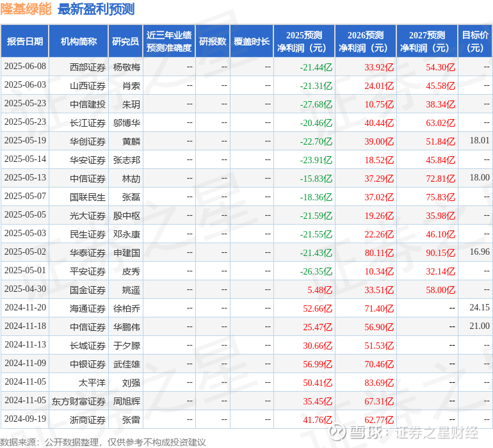The width and height of the screenshot is (493, 448).
Task: Click the institution 中信建投
Action: (x=88, y=104)
